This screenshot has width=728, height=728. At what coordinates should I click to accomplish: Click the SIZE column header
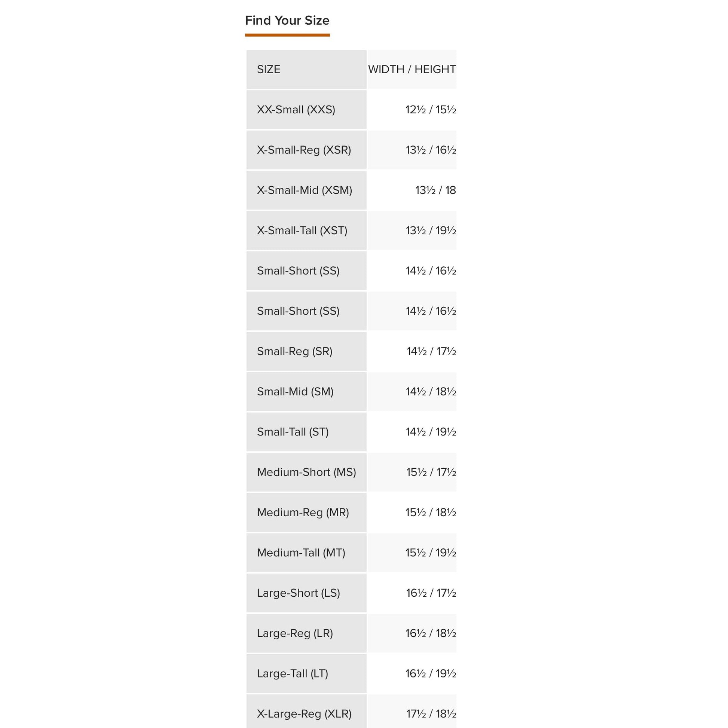point(269,69)
